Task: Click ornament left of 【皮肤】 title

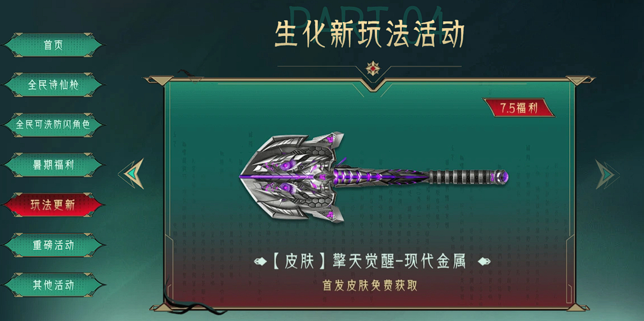Action: coord(260,262)
